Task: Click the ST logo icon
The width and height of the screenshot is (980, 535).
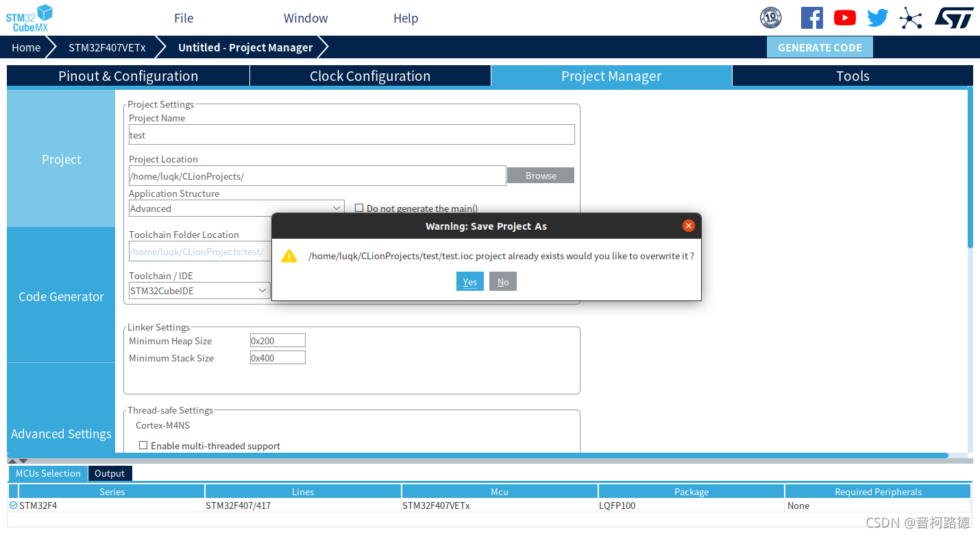Action: coord(954,18)
